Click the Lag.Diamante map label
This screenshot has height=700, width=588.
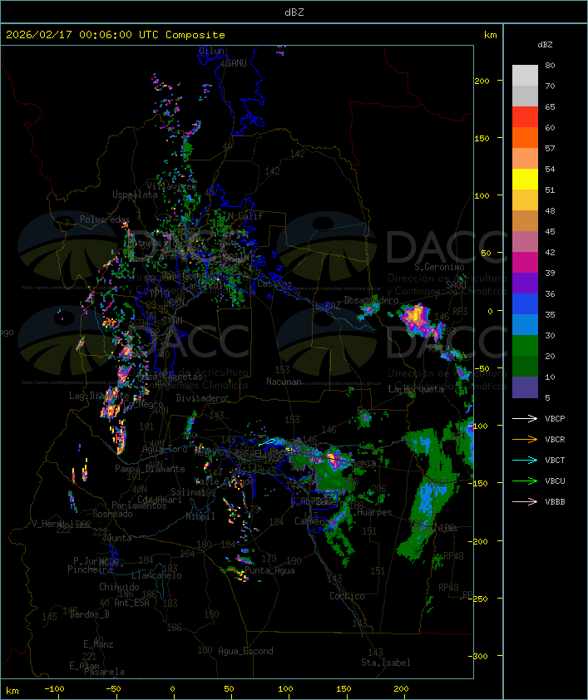pyautogui.click(x=99, y=396)
